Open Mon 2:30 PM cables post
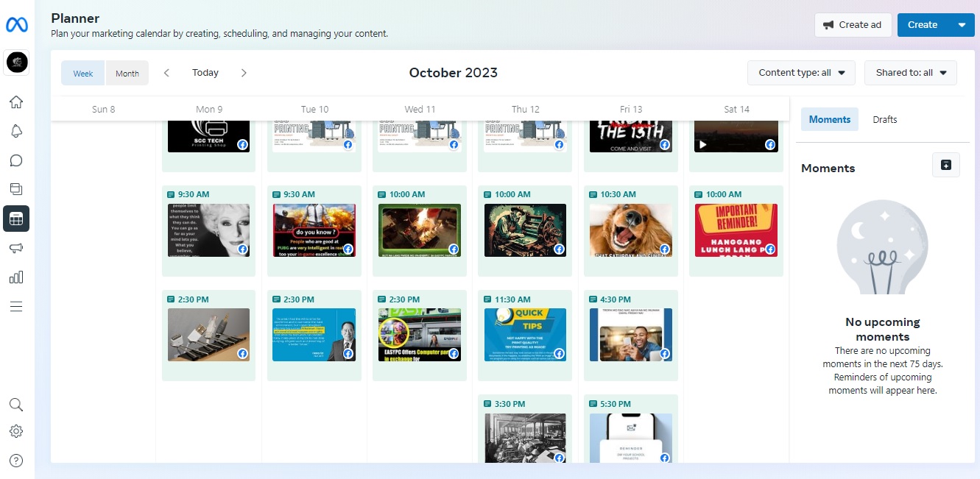Screen dimensions: 980x479 (209, 335)
